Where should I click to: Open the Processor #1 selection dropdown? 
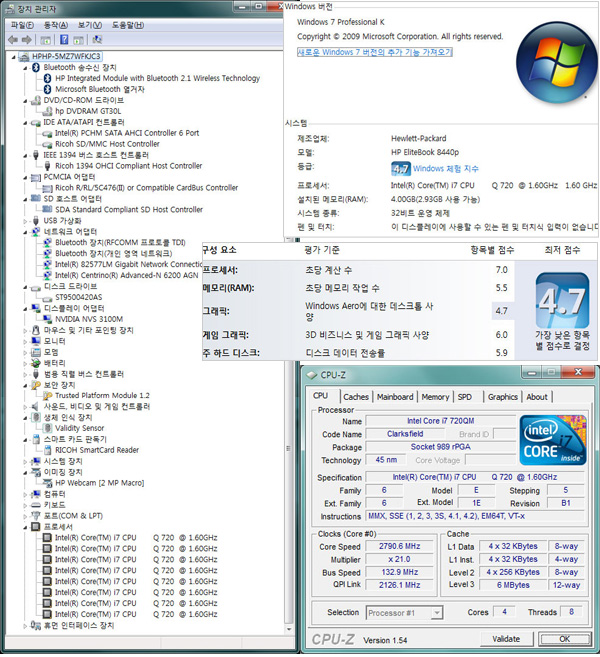(437, 613)
